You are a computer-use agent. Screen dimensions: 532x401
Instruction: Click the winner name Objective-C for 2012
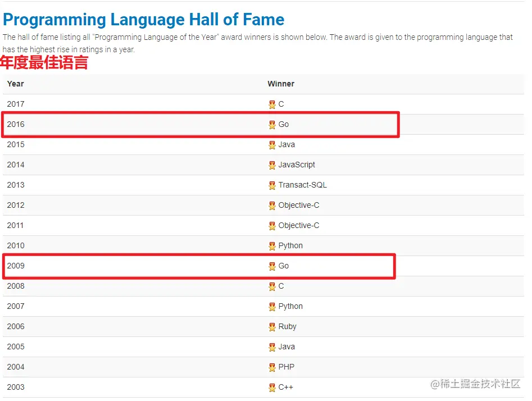pyautogui.click(x=299, y=205)
